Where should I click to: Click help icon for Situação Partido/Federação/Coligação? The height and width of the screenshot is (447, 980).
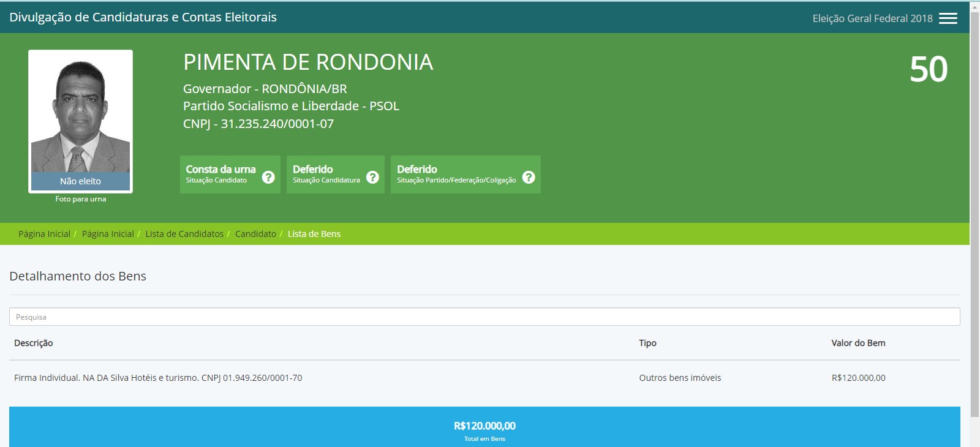[529, 177]
